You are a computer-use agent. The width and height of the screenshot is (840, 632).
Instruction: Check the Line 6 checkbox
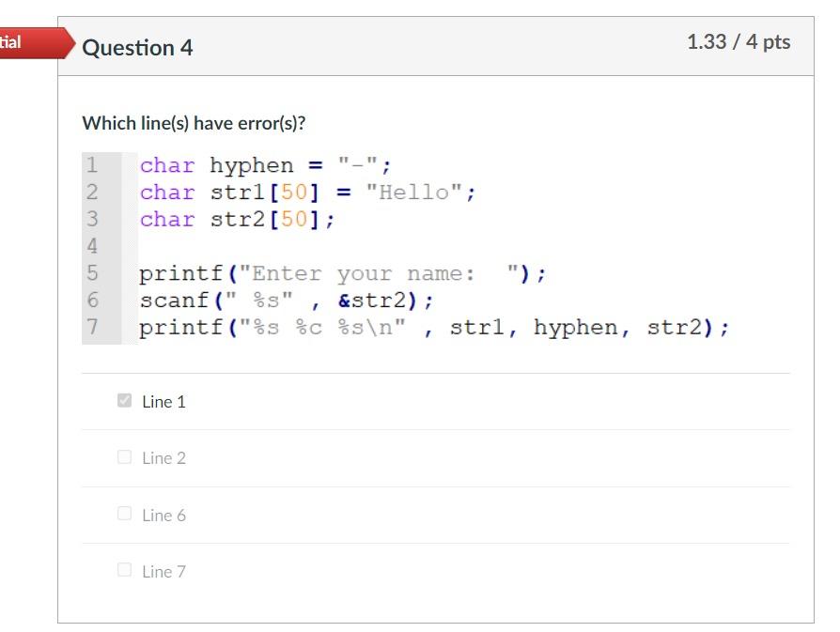(x=126, y=515)
